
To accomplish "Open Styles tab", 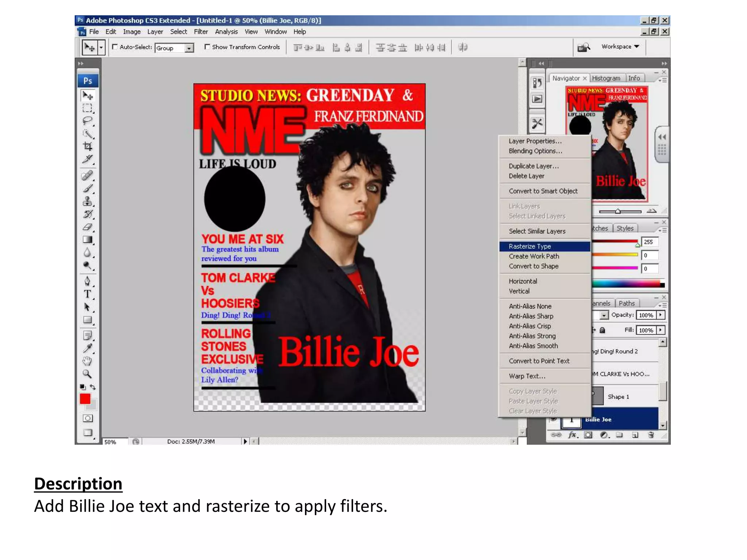I will click(625, 228).
